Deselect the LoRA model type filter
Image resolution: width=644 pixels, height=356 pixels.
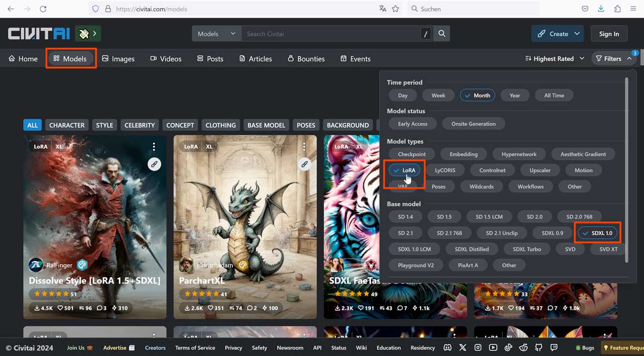tap(405, 170)
